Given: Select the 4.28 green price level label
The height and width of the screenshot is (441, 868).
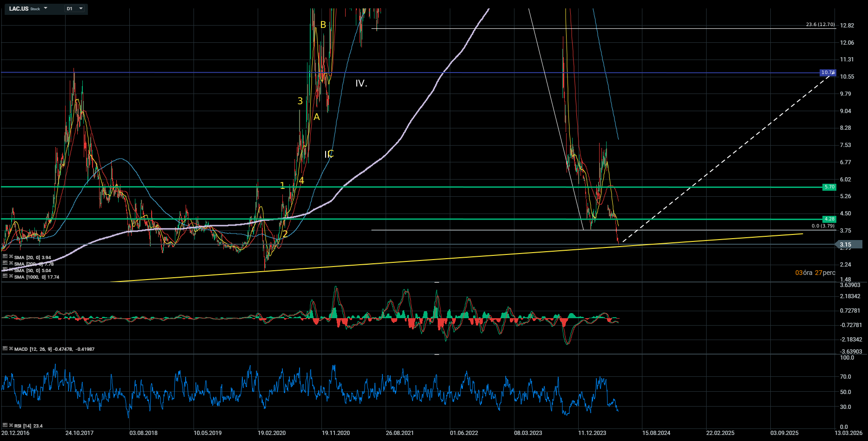Looking at the screenshot, I should (829, 219).
